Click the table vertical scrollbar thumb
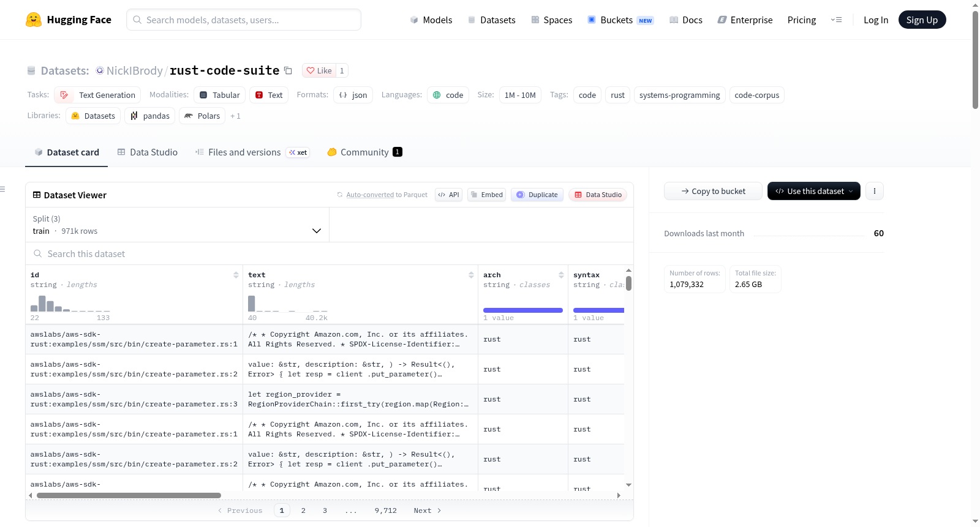The width and height of the screenshot is (980, 527). point(628,283)
